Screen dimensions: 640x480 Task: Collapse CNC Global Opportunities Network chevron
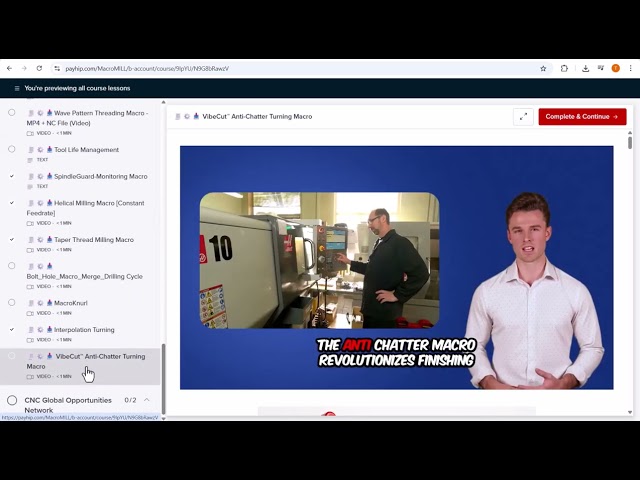click(147, 400)
